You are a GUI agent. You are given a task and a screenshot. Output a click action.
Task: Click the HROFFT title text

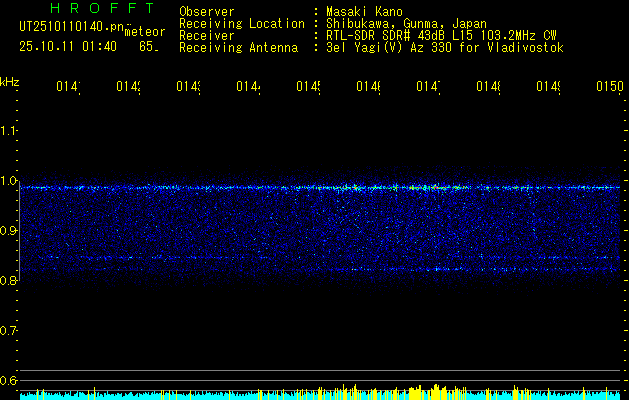click(x=102, y=8)
